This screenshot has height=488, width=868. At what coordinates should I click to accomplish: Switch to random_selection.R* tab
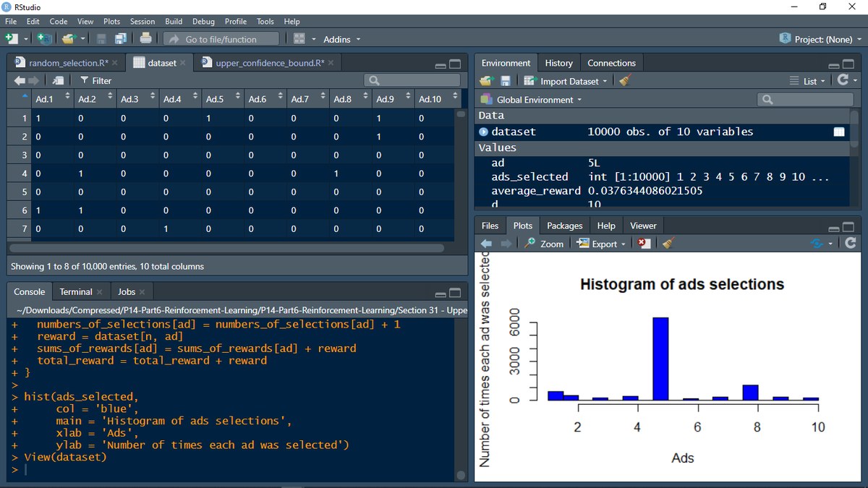click(x=68, y=63)
